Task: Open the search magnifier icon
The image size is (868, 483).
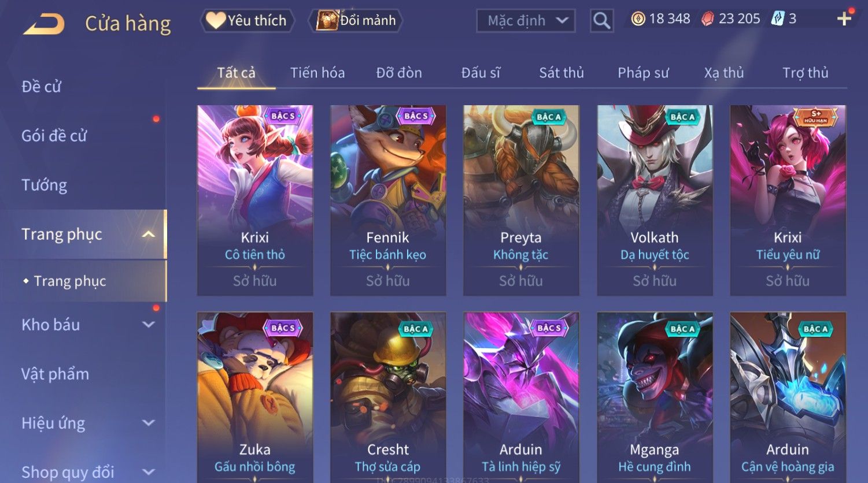Action: coord(601,21)
